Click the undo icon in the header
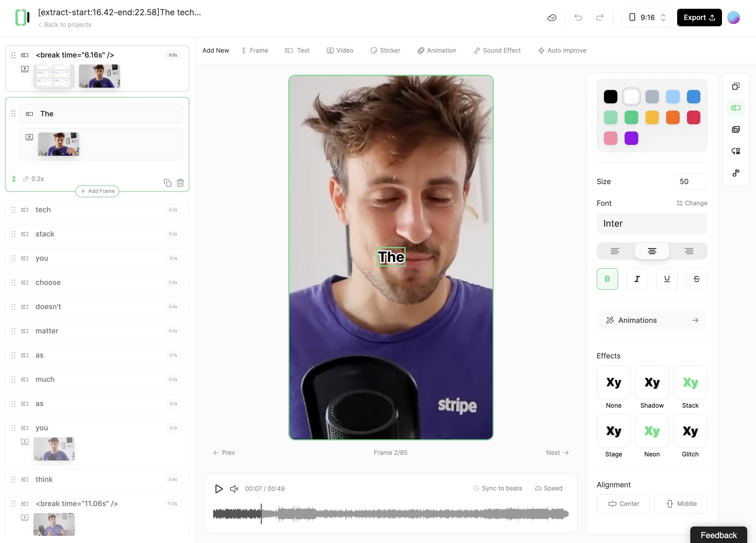The height and width of the screenshot is (543, 756). click(578, 17)
